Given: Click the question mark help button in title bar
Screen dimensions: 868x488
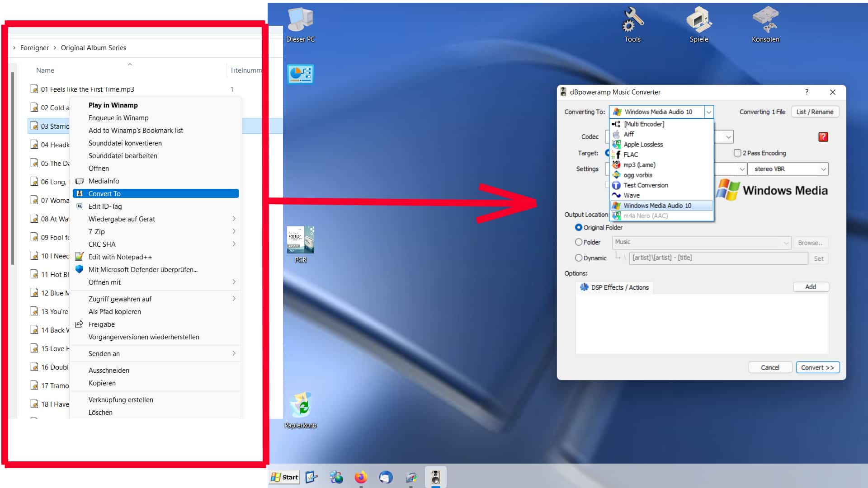Looking at the screenshot, I should [807, 92].
